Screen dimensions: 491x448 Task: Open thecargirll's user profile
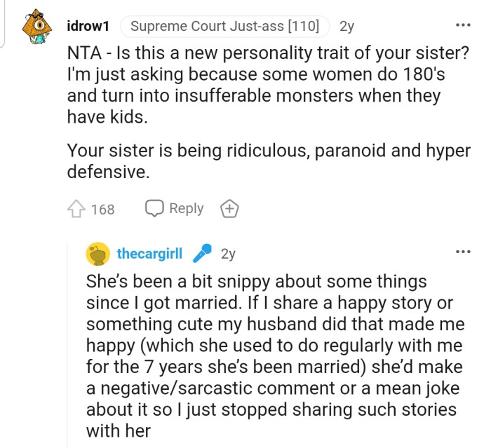(x=149, y=254)
